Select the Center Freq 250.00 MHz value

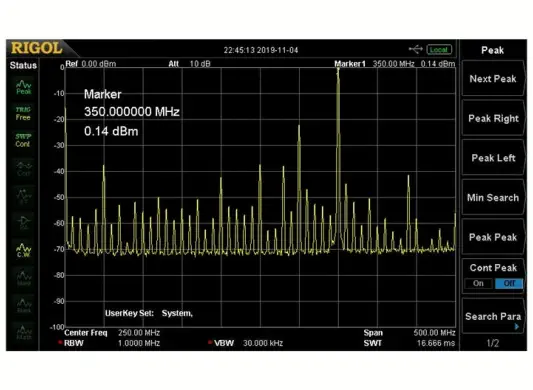tap(139, 333)
